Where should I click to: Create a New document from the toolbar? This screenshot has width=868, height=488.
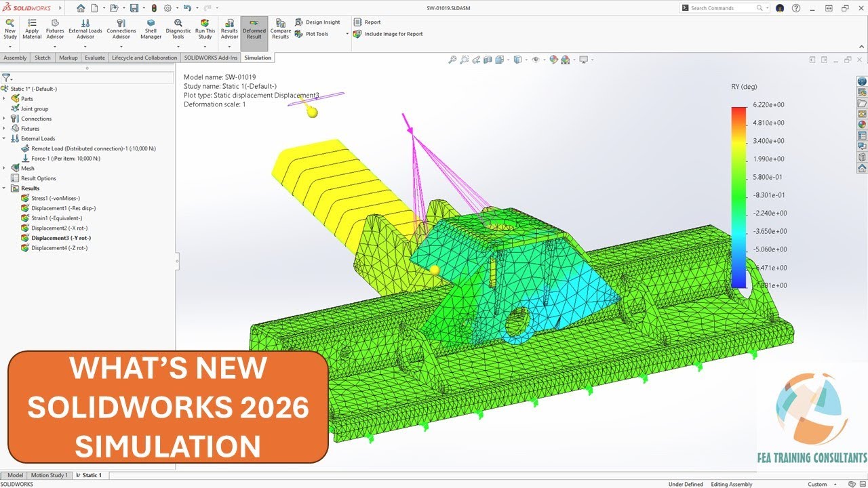point(94,8)
